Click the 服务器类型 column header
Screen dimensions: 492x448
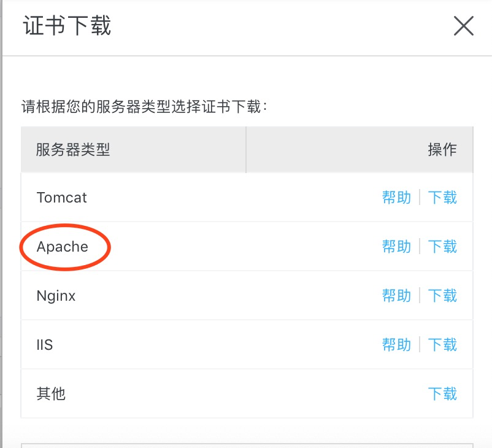tap(73, 150)
